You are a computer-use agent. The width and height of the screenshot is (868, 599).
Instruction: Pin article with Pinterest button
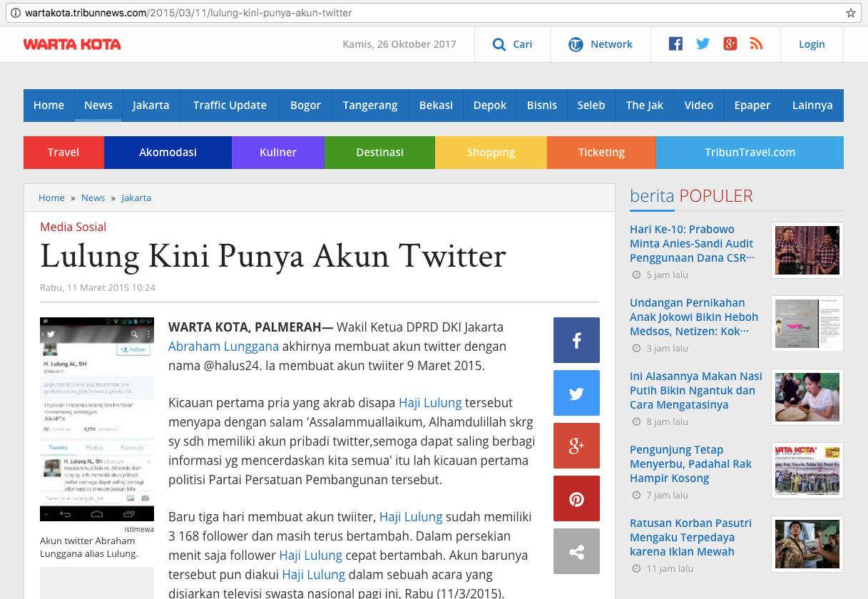pyautogui.click(x=576, y=498)
